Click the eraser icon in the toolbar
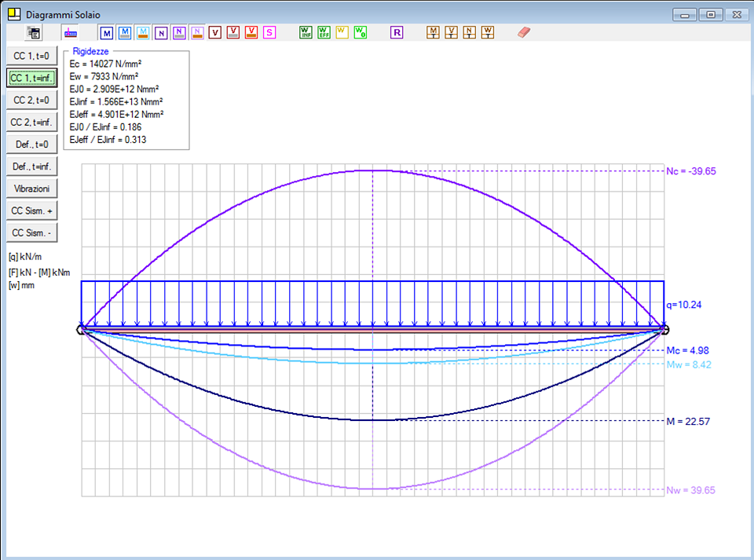This screenshot has width=754, height=560. coord(525,32)
